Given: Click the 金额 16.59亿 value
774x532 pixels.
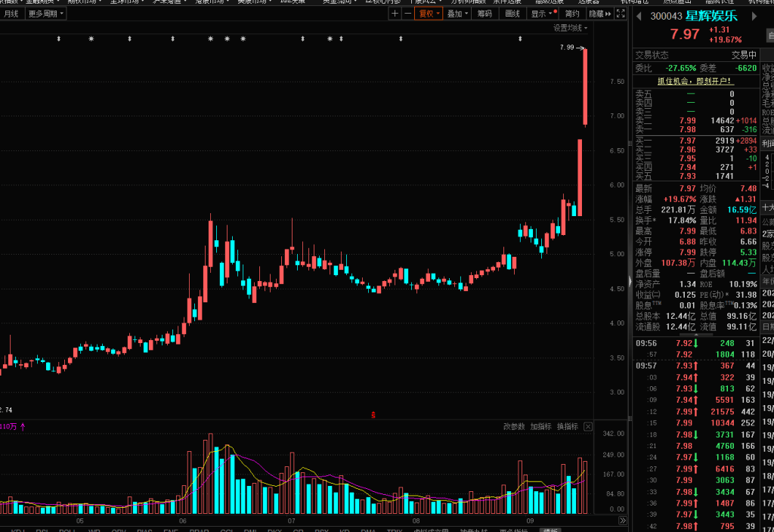Looking at the screenshot, I should [x=742, y=210].
